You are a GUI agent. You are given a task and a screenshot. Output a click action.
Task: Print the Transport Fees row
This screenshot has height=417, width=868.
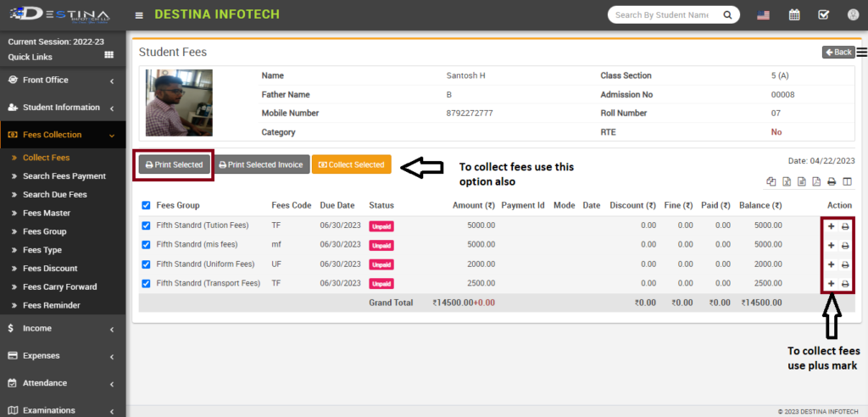click(845, 284)
